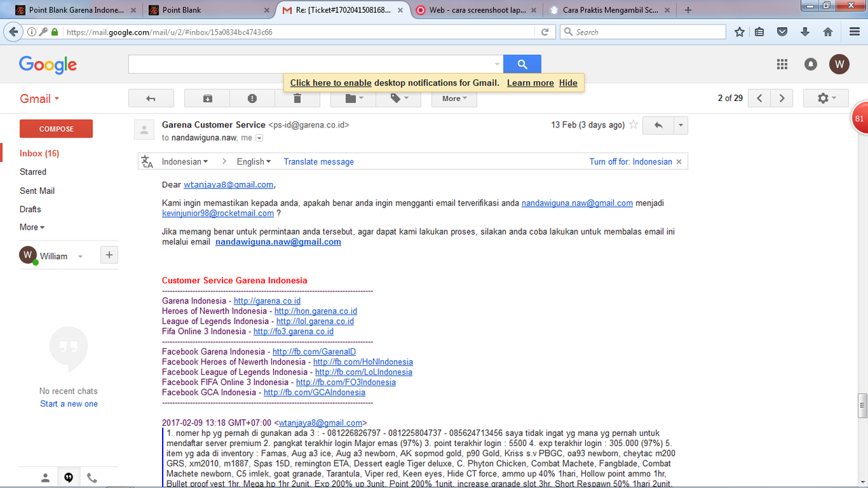Change source language Indonesian dropdown

point(184,161)
